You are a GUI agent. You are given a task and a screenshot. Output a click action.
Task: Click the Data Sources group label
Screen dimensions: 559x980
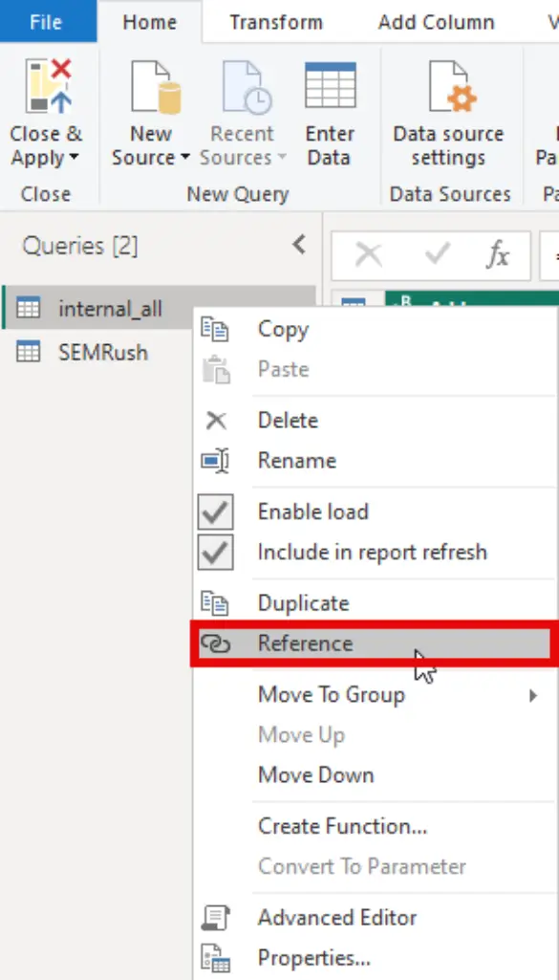click(450, 194)
